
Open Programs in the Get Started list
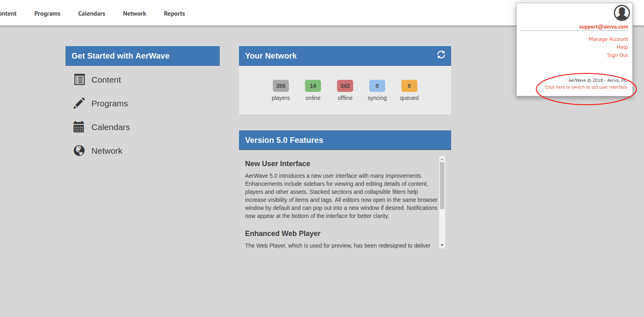pyautogui.click(x=110, y=104)
